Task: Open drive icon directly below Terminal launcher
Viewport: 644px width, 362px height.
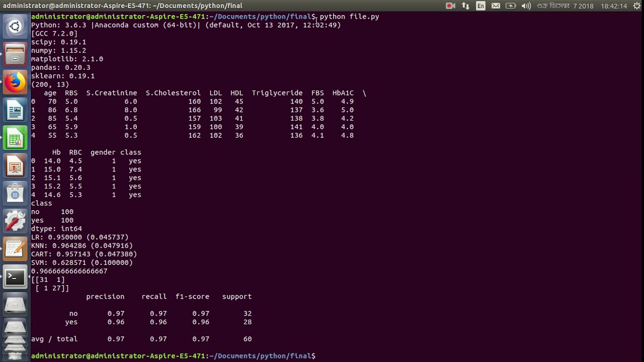Action: 15,305
